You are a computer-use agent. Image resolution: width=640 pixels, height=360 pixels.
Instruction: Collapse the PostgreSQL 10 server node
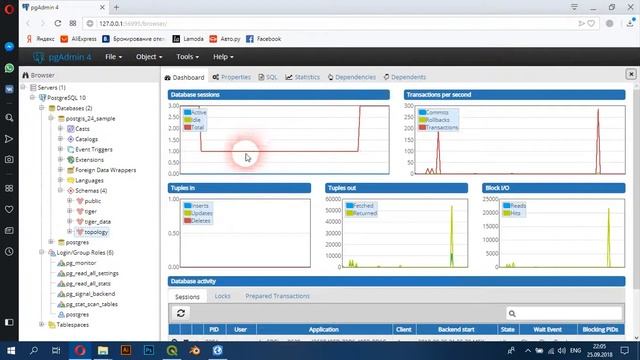click(x=33, y=98)
